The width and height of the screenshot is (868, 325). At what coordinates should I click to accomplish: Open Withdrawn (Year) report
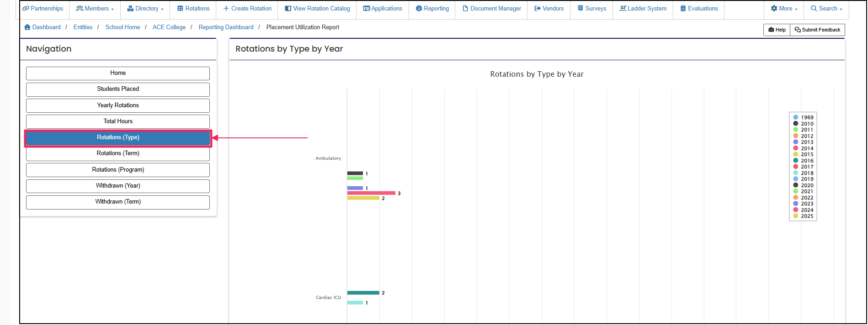[x=118, y=186]
